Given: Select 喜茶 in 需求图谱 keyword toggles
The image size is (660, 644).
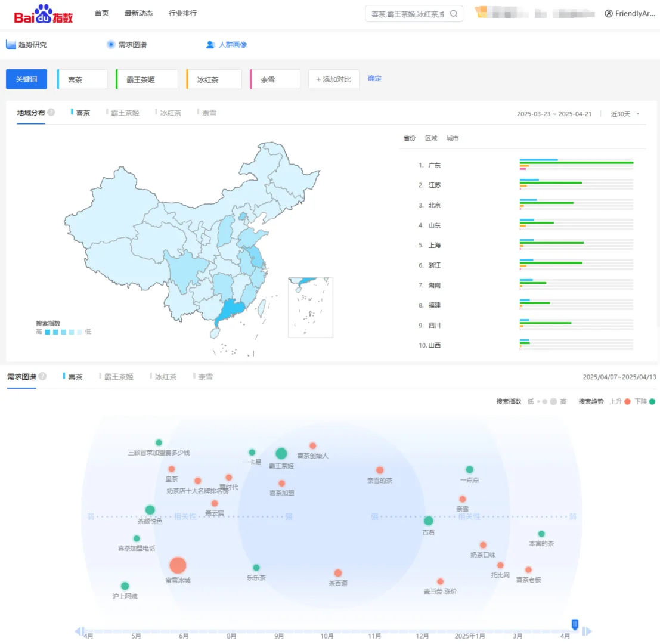Looking at the screenshot, I should [73, 377].
